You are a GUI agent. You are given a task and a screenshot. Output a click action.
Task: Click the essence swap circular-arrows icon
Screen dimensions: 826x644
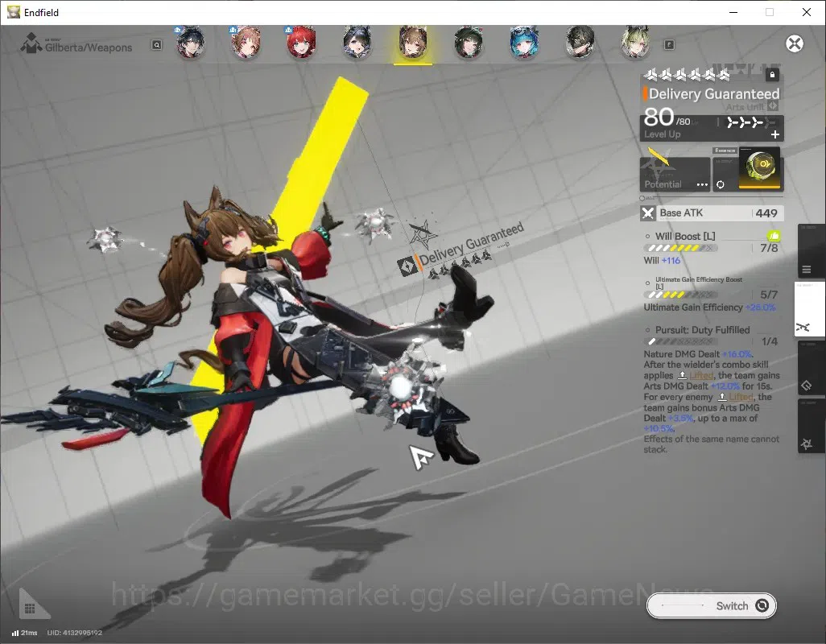(720, 185)
